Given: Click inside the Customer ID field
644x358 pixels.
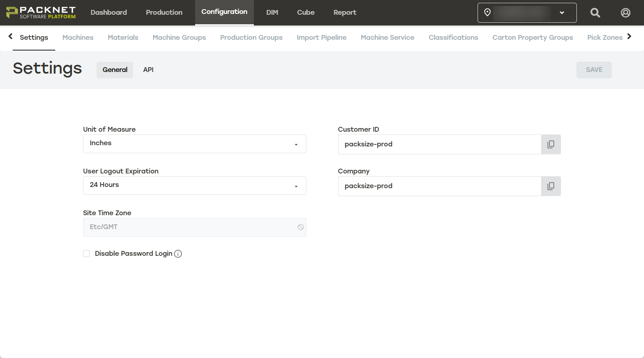Looking at the screenshot, I should tap(437, 144).
